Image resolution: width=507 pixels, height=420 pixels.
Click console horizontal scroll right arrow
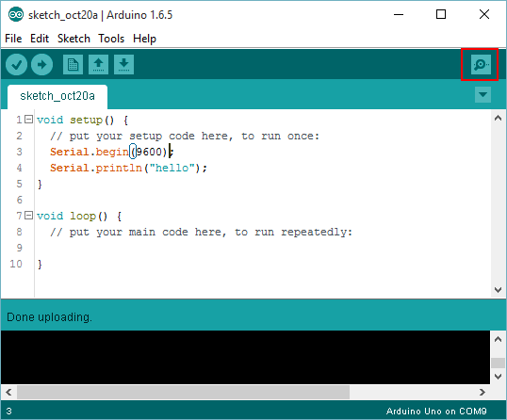click(x=482, y=392)
